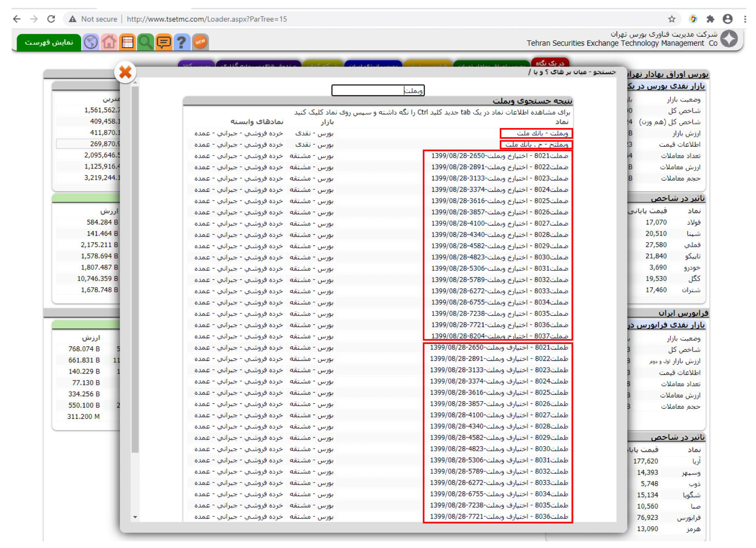Bookmark this page with star icon
Viewport: 756px width, 548px height.
671,19
